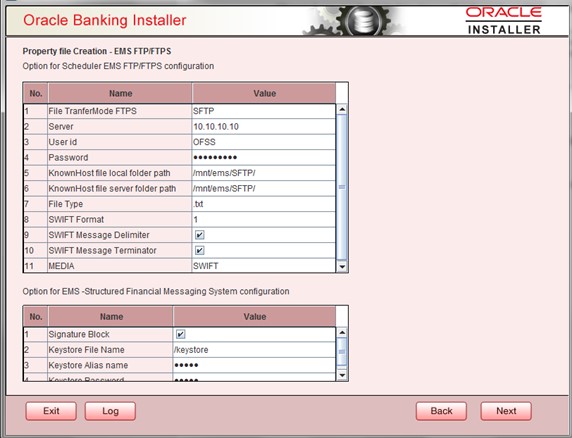
Task: Select the 'Signature Block' name cell
Action: (110, 334)
